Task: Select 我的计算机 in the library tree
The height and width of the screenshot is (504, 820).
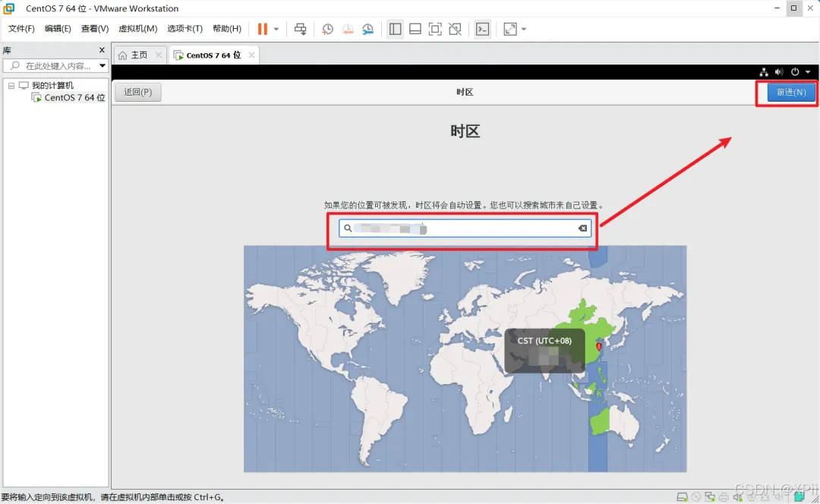Action: pos(52,85)
